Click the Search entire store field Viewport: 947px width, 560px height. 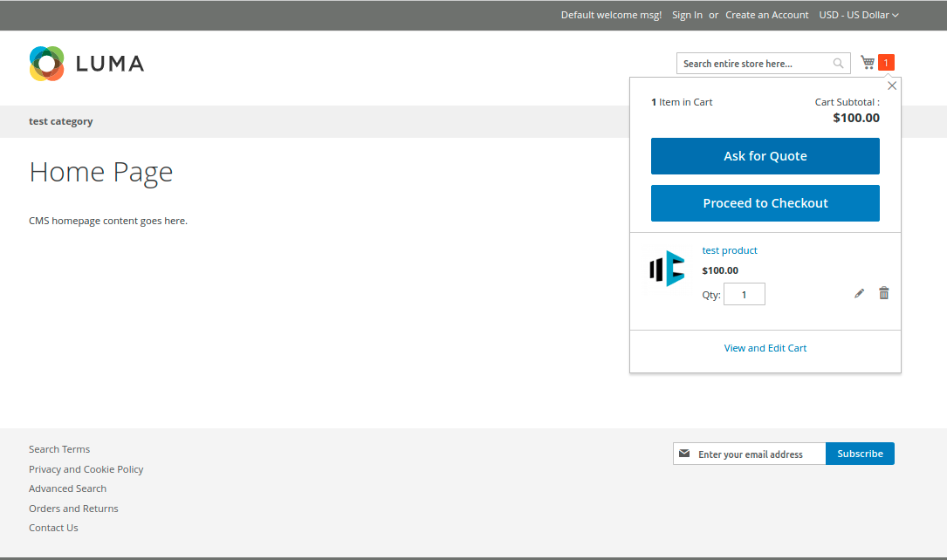click(x=753, y=64)
